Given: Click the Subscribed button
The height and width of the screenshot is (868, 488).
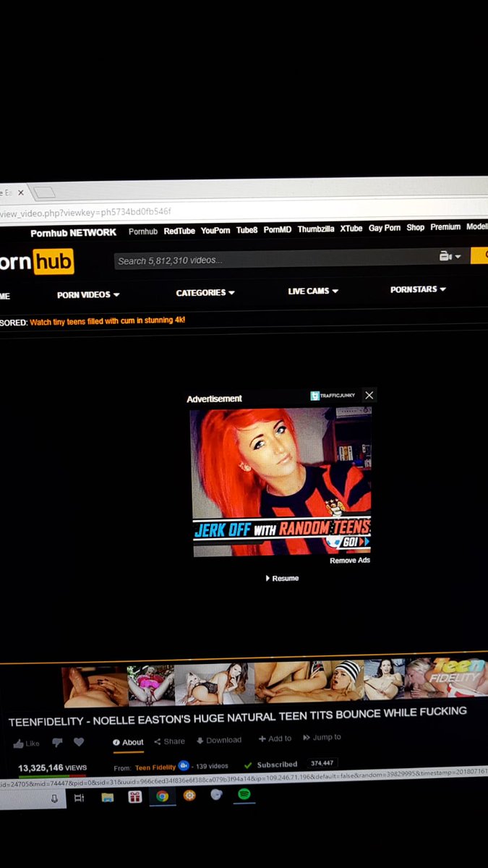Looking at the screenshot, I should coord(270,765).
